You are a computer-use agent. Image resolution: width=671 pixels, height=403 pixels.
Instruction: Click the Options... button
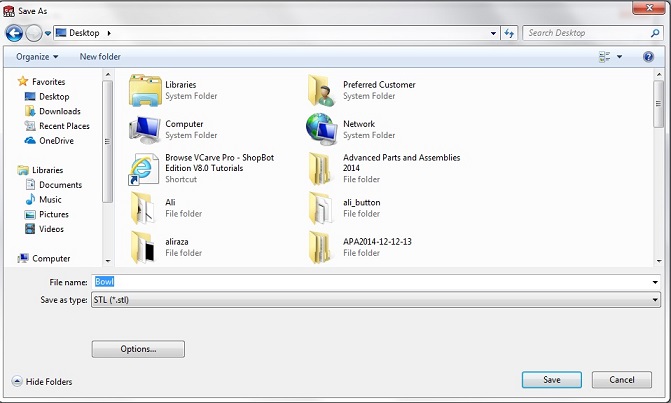[x=138, y=349]
